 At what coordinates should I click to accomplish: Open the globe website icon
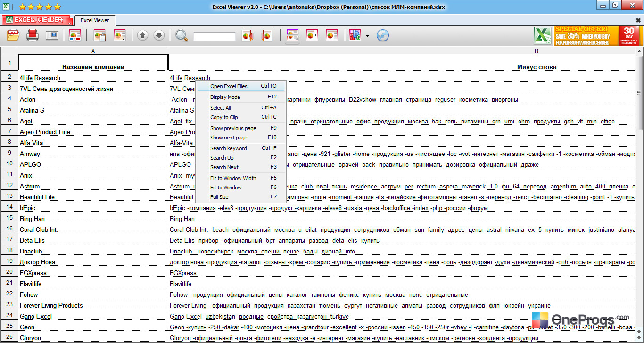click(x=383, y=35)
